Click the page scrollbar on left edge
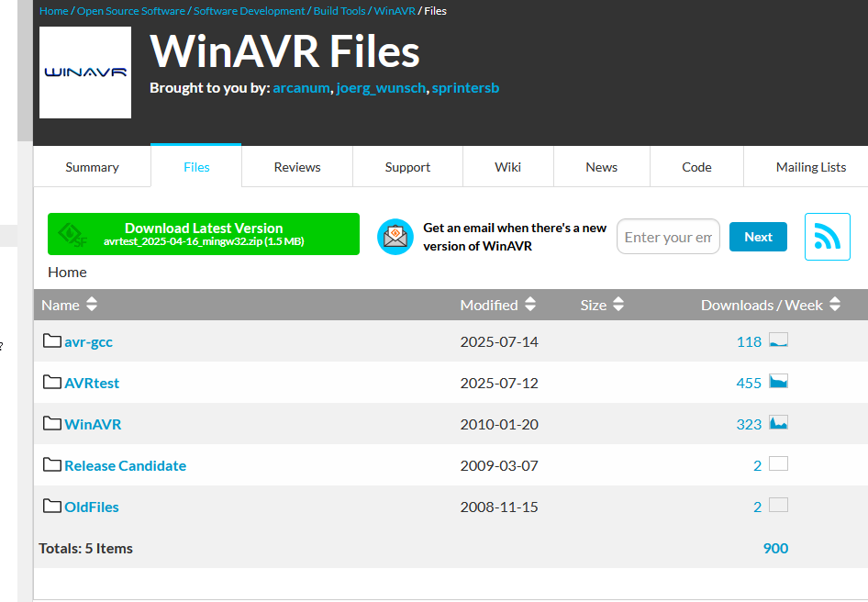 pyautogui.click(x=25, y=71)
